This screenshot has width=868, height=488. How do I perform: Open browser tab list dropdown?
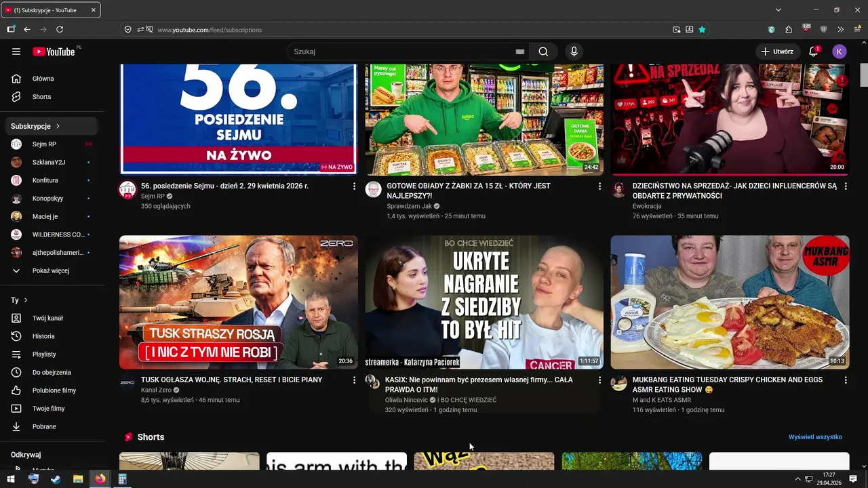pyautogui.click(x=778, y=9)
